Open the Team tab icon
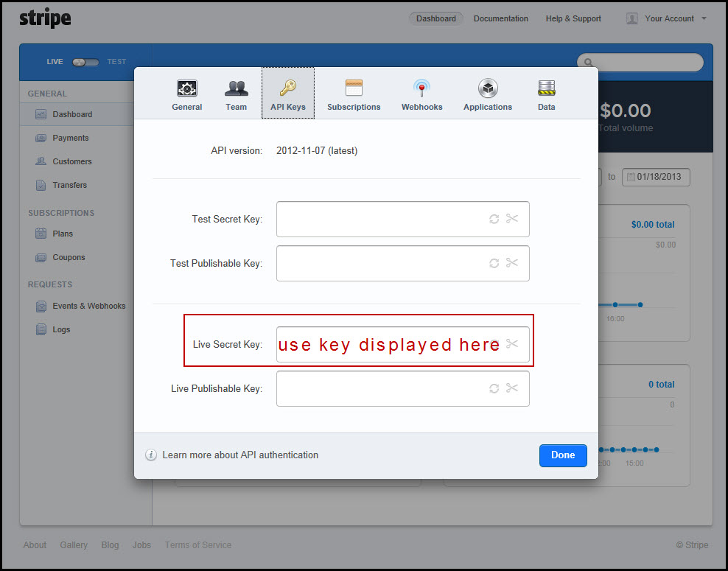Screen dimensions: 728x571 click(236, 88)
